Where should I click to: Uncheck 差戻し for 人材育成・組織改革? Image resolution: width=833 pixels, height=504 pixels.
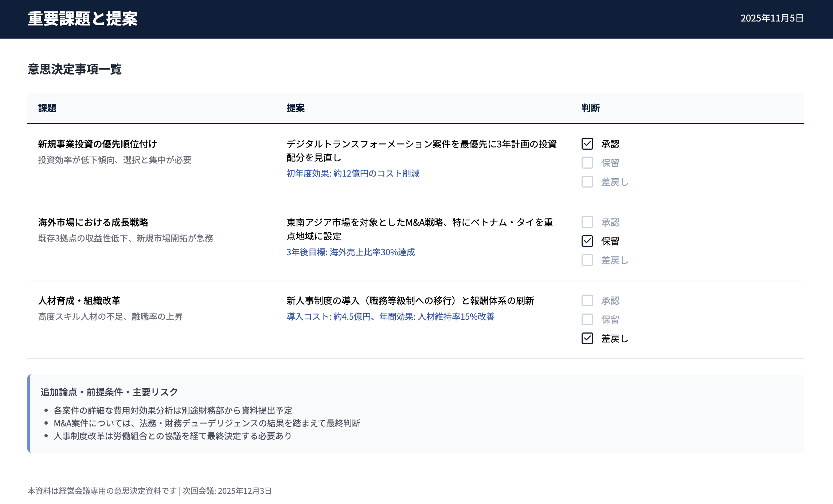[x=587, y=339]
